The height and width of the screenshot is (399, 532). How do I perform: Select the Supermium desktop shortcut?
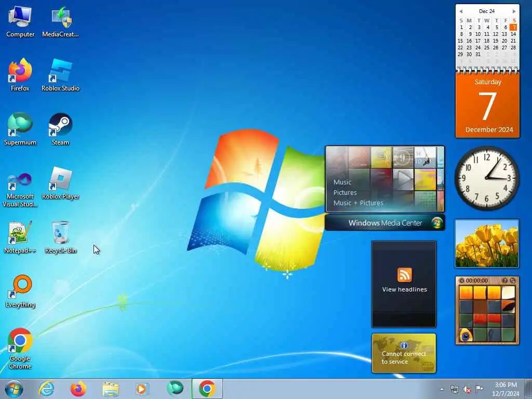[20, 129]
